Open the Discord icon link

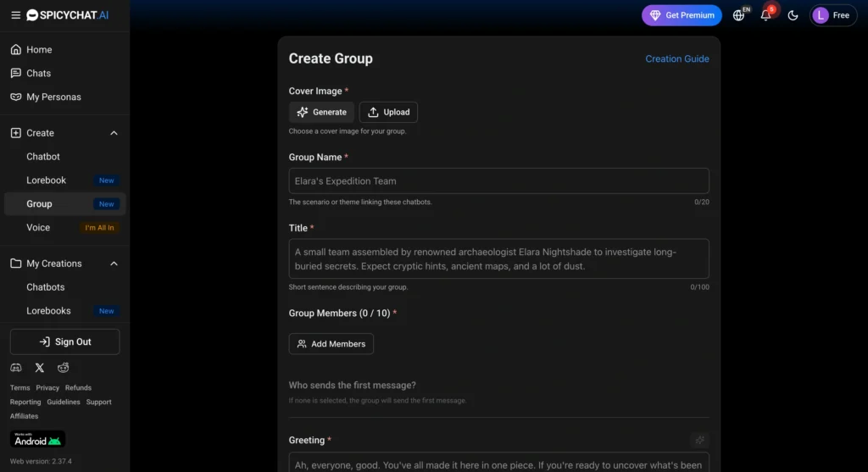pyautogui.click(x=16, y=368)
